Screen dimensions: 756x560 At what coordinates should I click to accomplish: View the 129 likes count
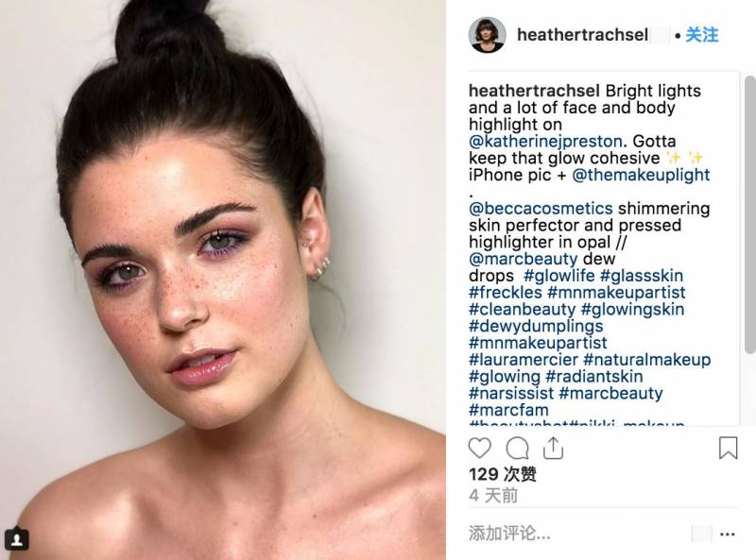click(503, 474)
